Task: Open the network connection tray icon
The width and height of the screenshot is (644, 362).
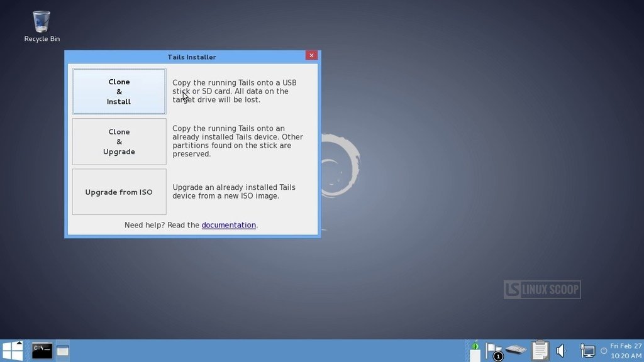Action: (587, 351)
